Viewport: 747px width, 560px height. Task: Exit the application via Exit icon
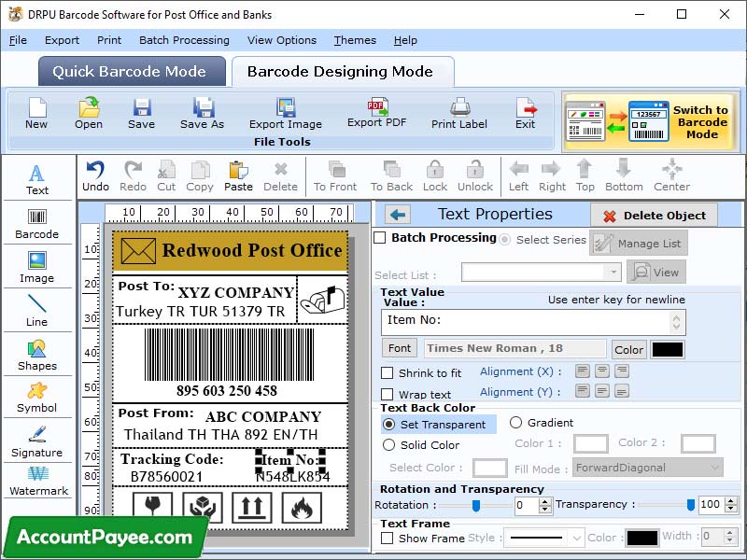pyautogui.click(x=526, y=113)
